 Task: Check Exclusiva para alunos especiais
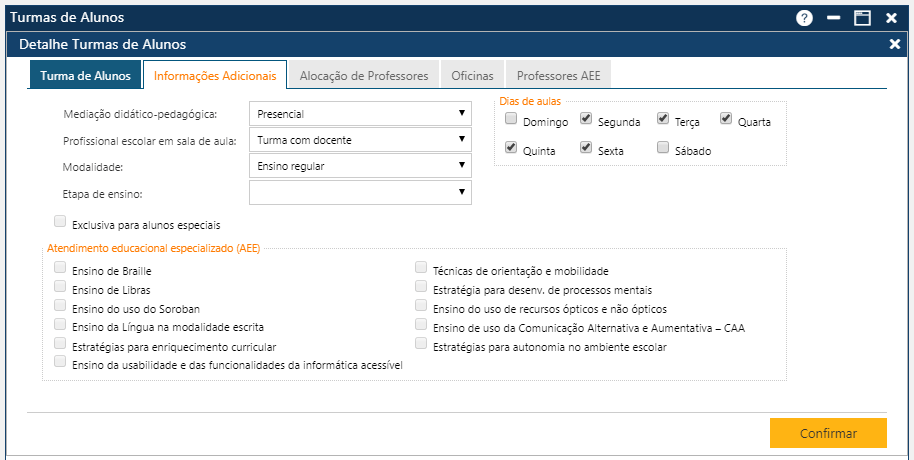pyautogui.click(x=61, y=222)
